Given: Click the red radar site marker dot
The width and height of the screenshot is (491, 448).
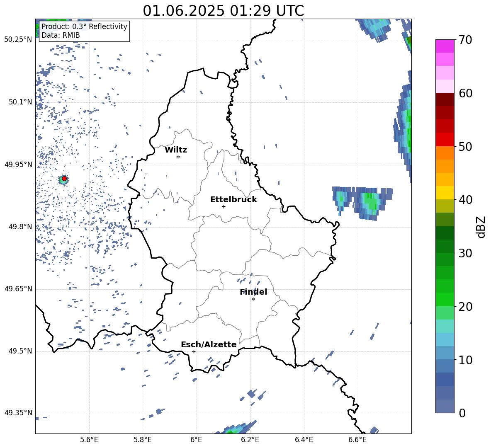Looking at the screenshot, I should [64, 179].
